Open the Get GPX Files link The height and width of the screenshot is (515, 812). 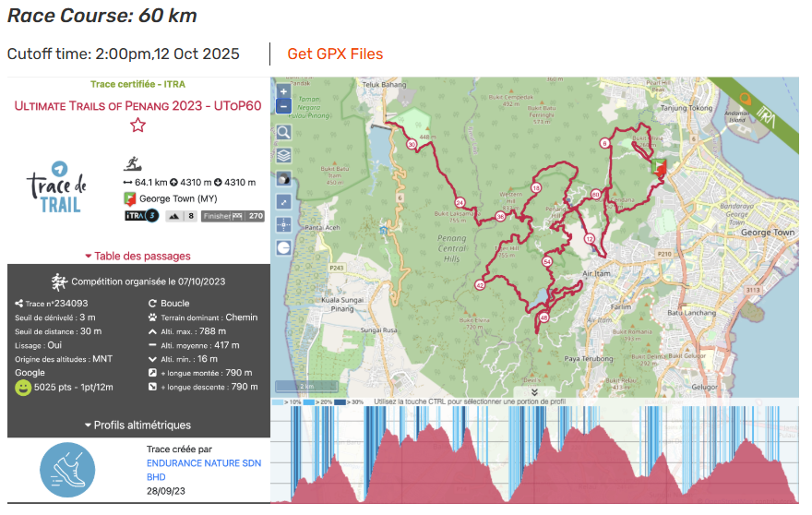[x=335, y=54]
